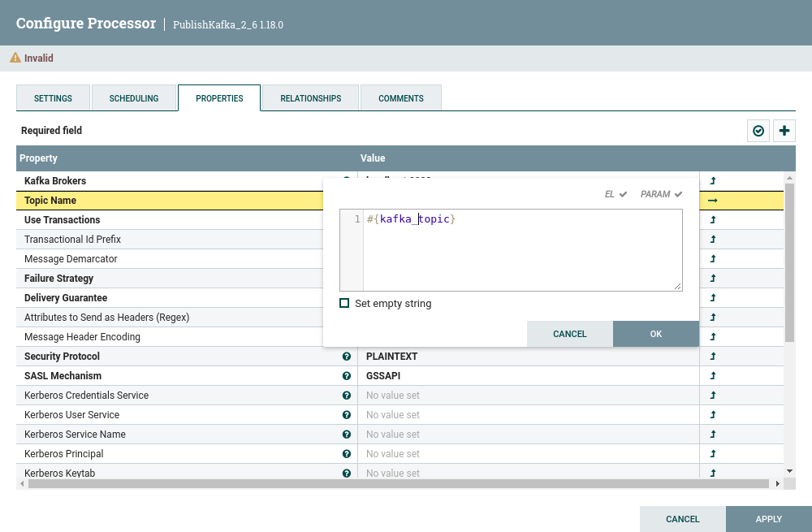This screenshot has width=812, height=532.
Task: Click go-to arrow for Message Demarcator row
Action: (713, 258)
